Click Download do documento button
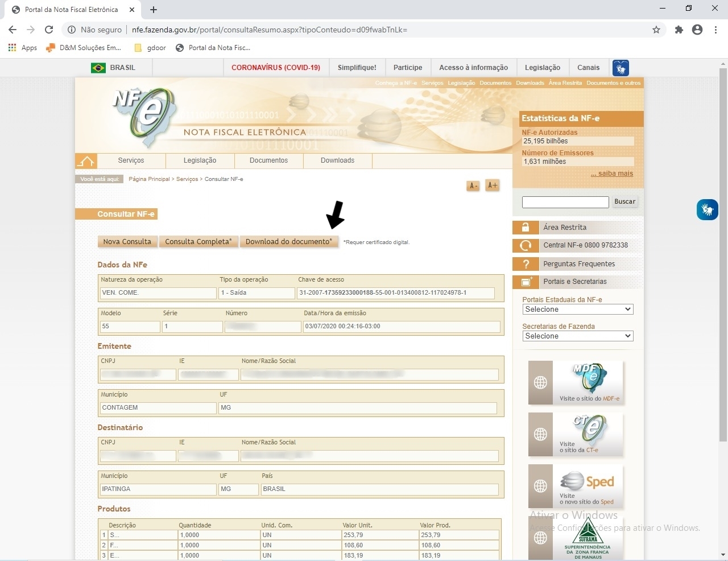The image size is (728, 561). 289,242
